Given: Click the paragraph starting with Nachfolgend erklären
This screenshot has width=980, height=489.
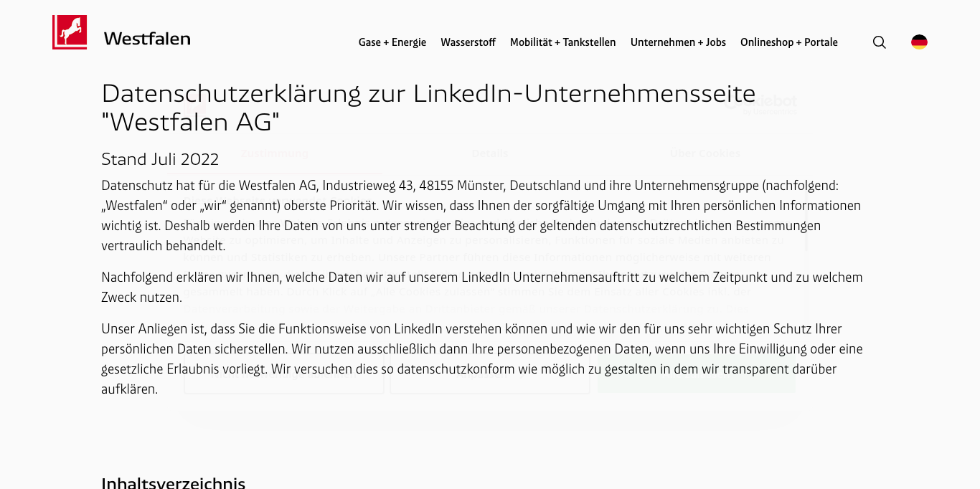Looking at the screenshot, I should tap(481, 287).
